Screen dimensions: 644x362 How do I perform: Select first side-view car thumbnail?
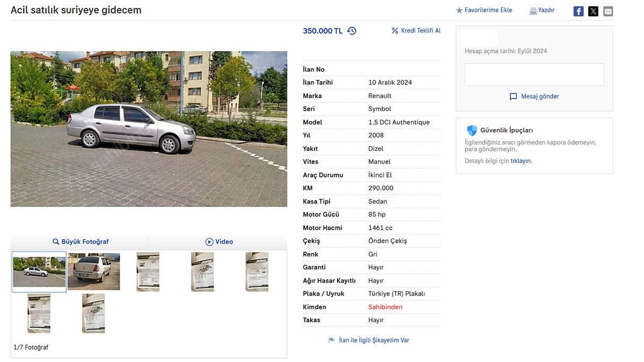(39, 272)
